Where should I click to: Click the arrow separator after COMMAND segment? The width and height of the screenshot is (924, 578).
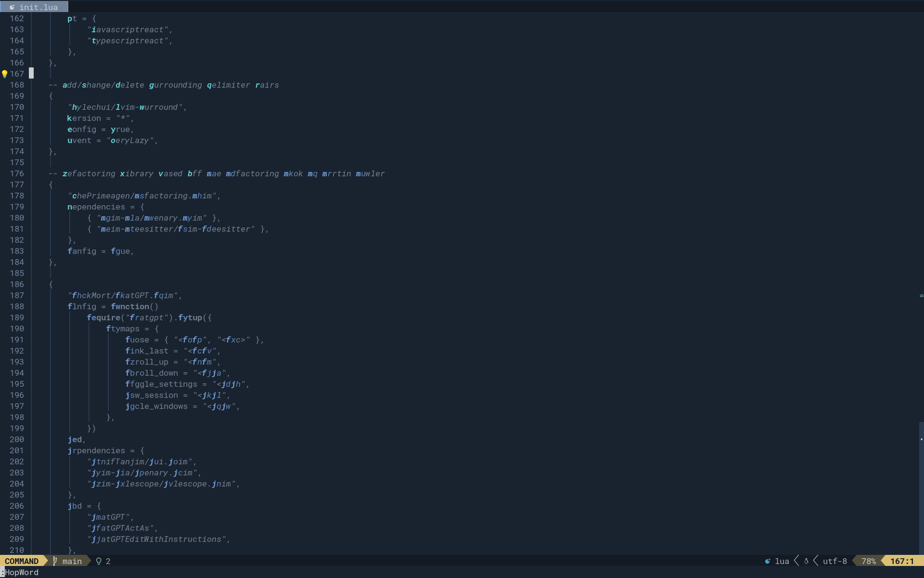point(44,561)
